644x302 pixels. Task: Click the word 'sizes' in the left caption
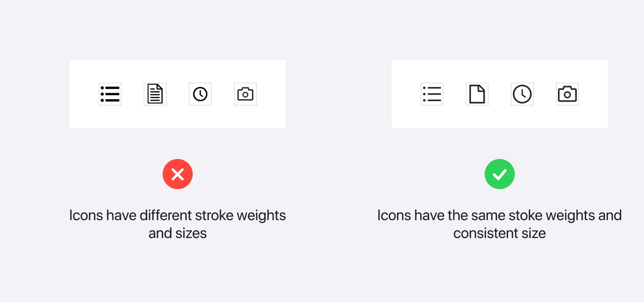click(192, 233)
